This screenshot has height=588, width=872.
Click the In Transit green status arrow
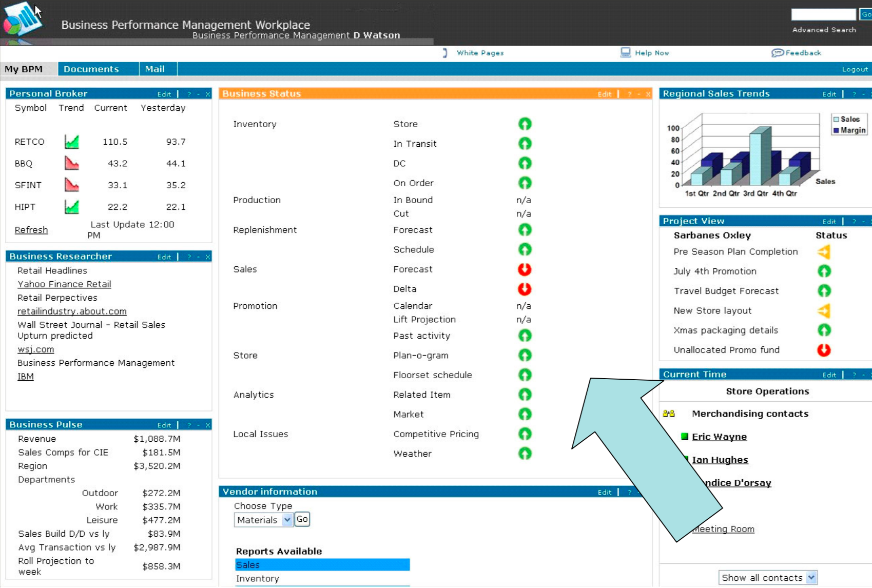tap(525, 144)
